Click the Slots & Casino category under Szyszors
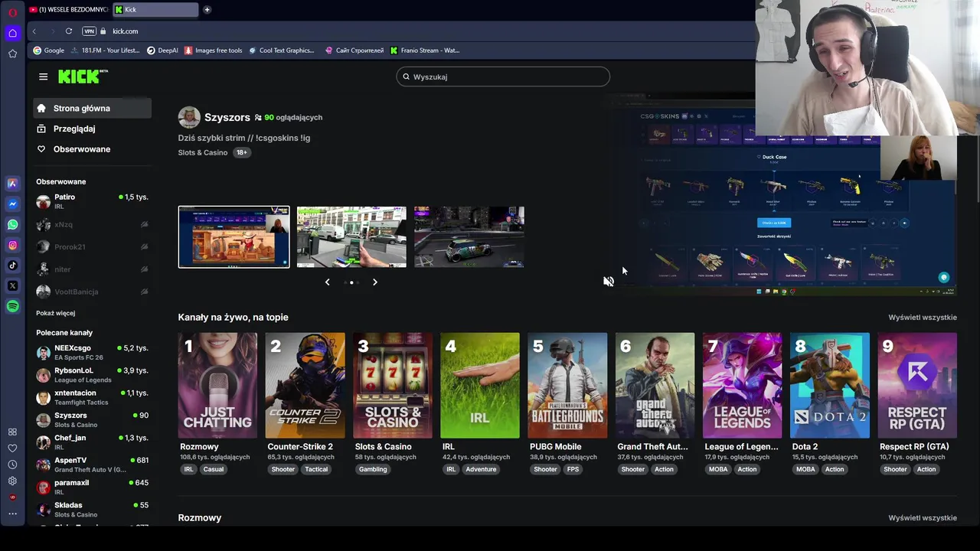This screenshot has height=551, width=980. click(203, 152)
